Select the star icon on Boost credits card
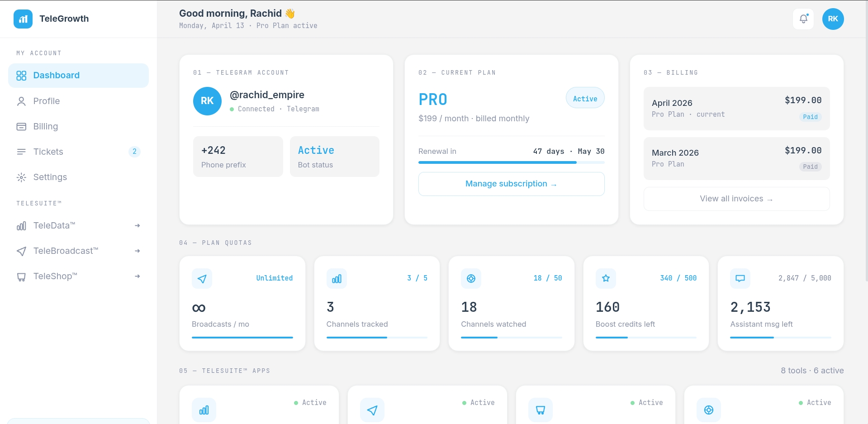Image resolution: width=868 pixels, height=424 pixels. (x=606, y=278)
